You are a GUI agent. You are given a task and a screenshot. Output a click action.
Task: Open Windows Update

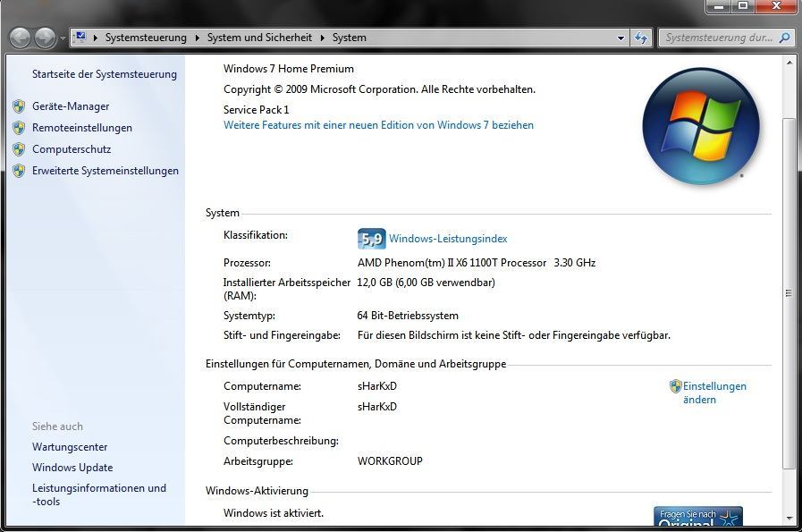pos(72,468)
